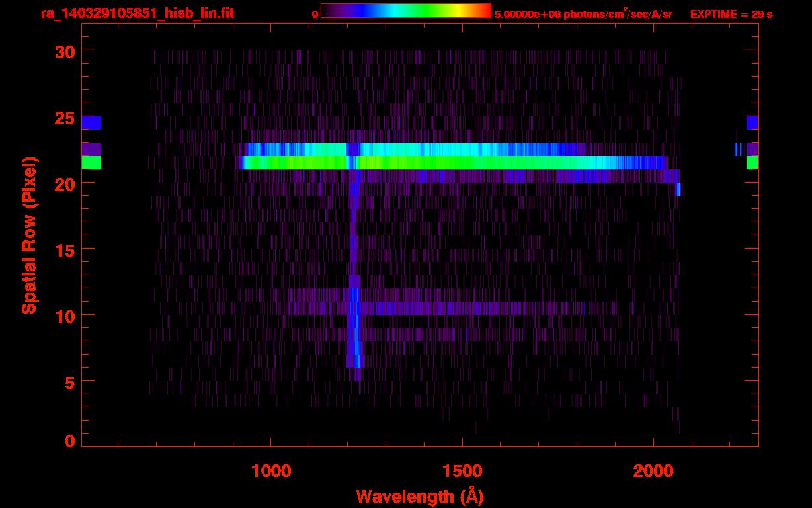Viewport: 812px width, 508px height.
Task: Click the blue marker on right axis
Action: (x=752, y=123)
